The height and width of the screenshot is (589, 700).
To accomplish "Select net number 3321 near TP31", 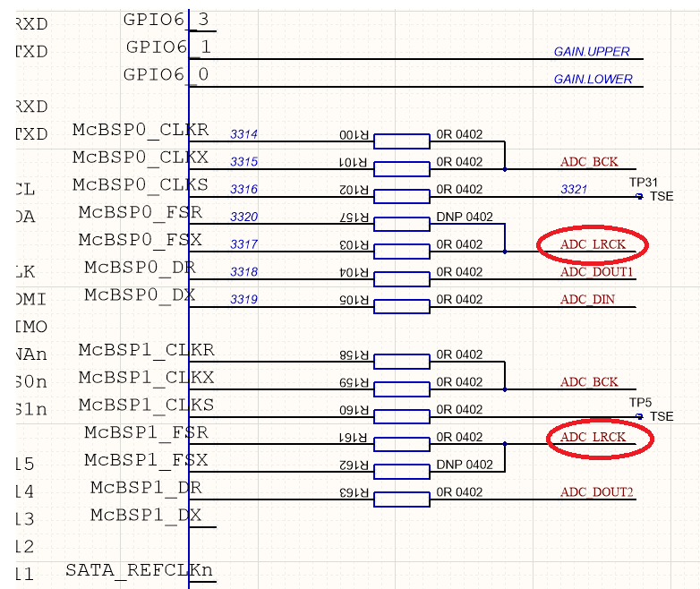I will pos(574,190).
